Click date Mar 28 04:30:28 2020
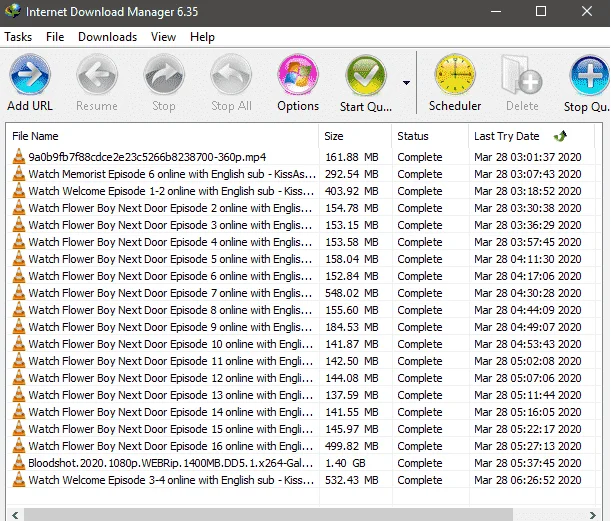This screenshot has width=611, height=521. tap(528, 293)
